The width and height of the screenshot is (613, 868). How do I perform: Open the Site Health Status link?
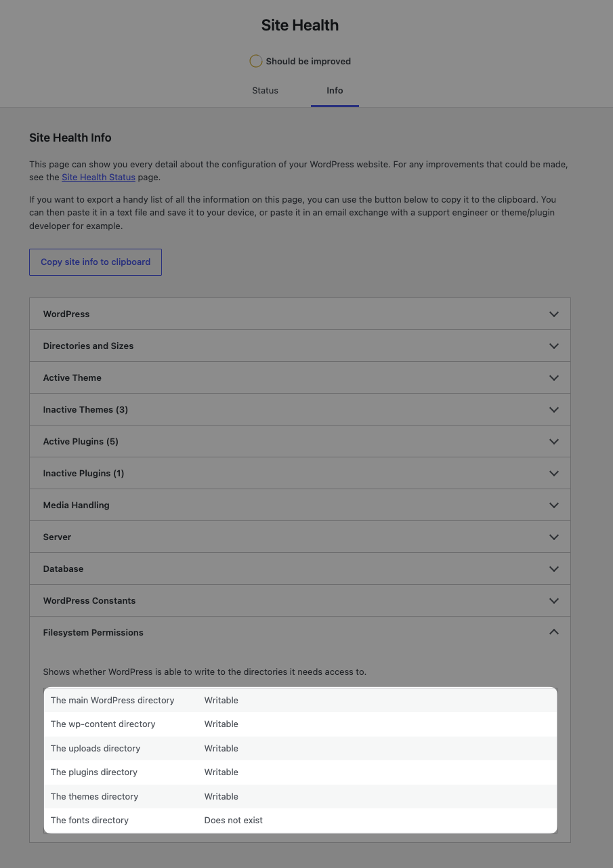[98, 177]
